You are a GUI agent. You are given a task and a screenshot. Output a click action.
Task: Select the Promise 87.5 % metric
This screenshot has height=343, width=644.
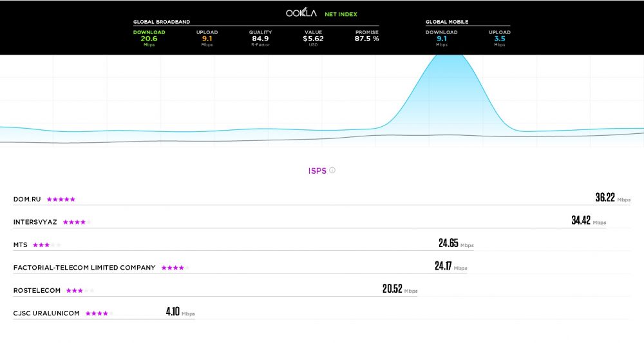(367, 38)
